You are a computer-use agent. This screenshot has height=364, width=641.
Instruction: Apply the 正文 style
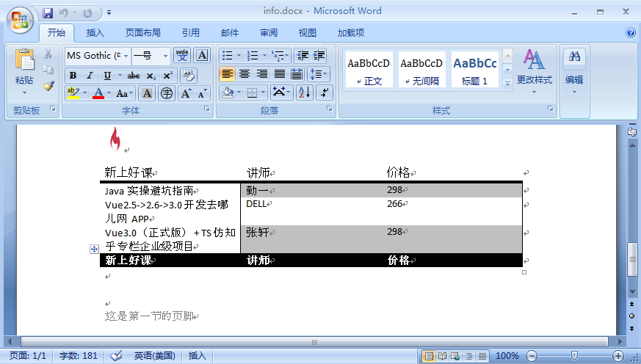click(369, 69)
